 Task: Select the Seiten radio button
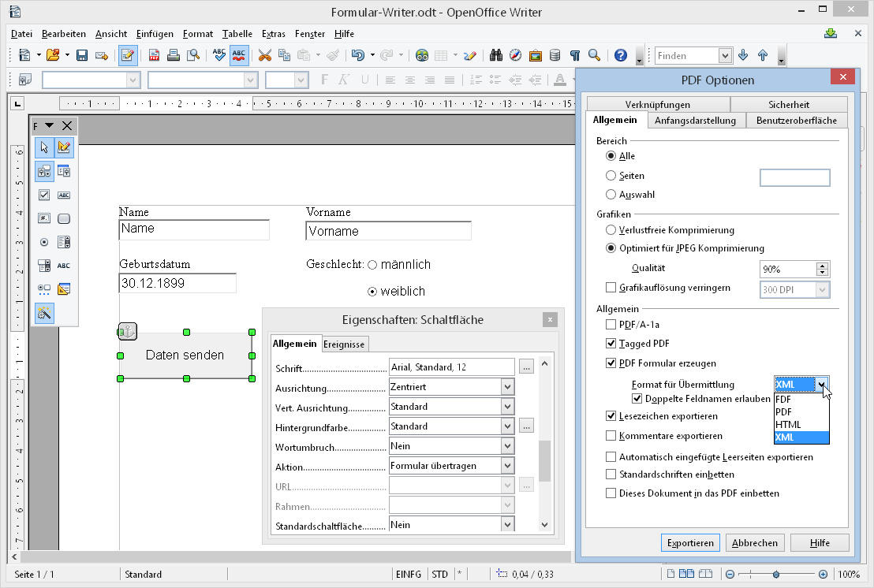pos(611,176)
